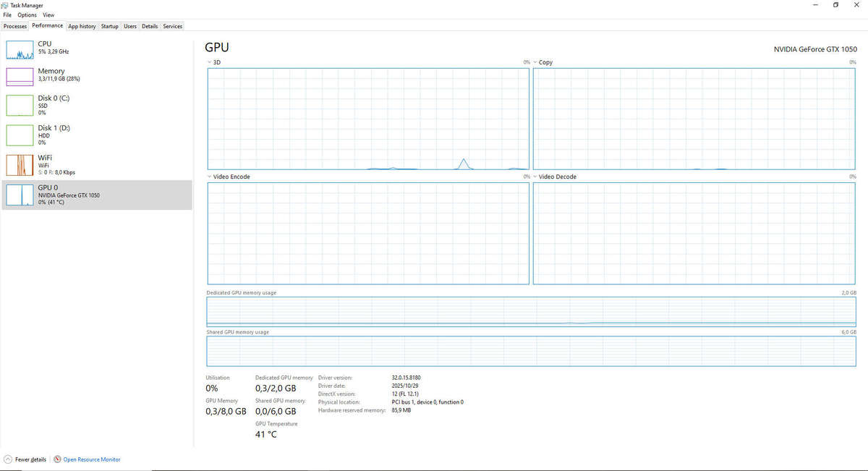868x471 pixels.
Task: Click the Resource Monitor icon
Action: (57, 459)
